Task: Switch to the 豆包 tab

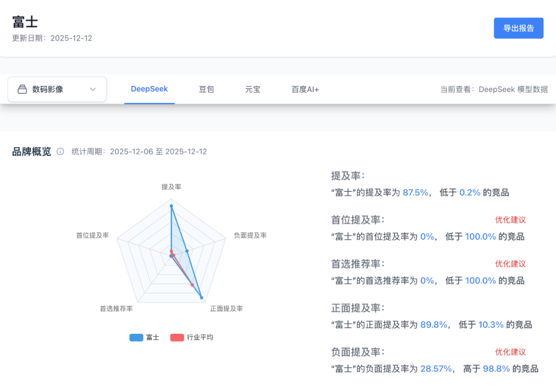Action: (206, 90)
